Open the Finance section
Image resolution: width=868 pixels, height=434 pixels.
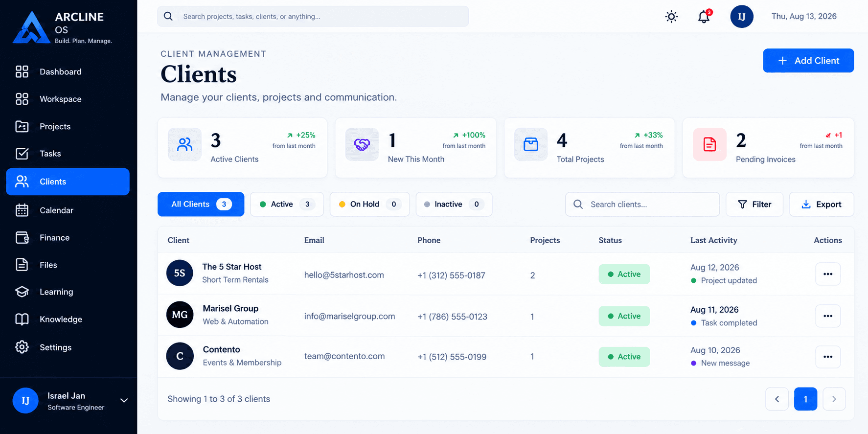pyautogui.click(x=68, y=238)
